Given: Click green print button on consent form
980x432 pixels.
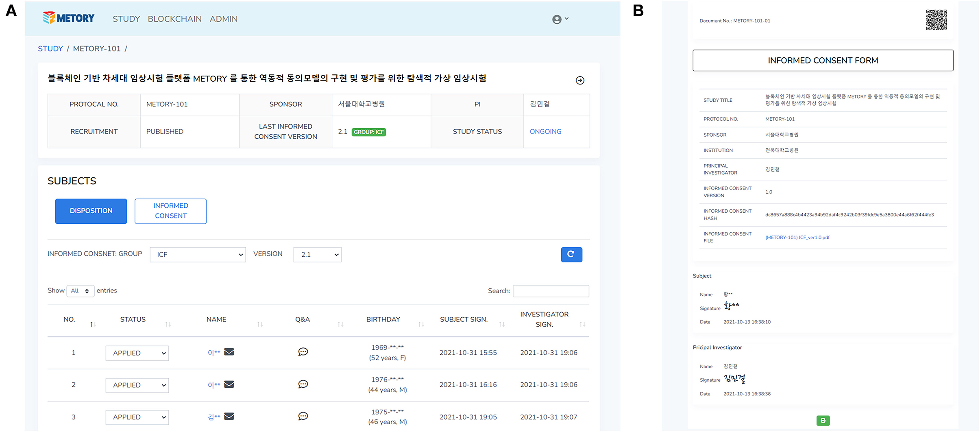Looking at the screenshot, I should (x=823, y=421).
